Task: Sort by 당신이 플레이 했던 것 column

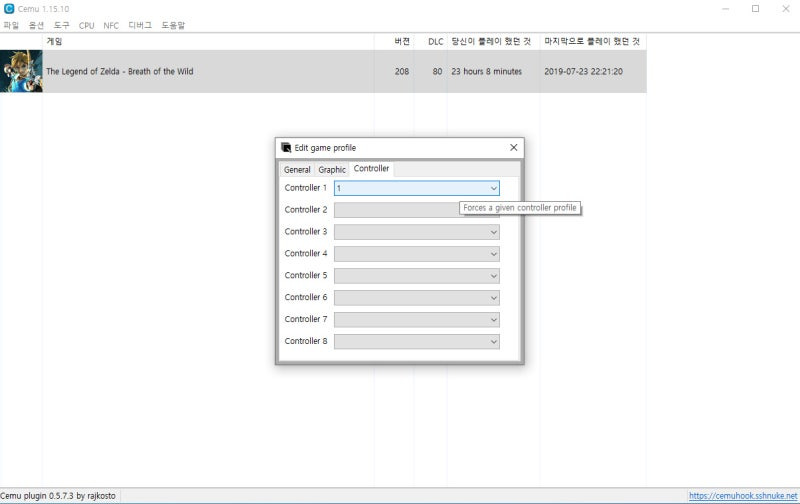Action: [493, 41]
